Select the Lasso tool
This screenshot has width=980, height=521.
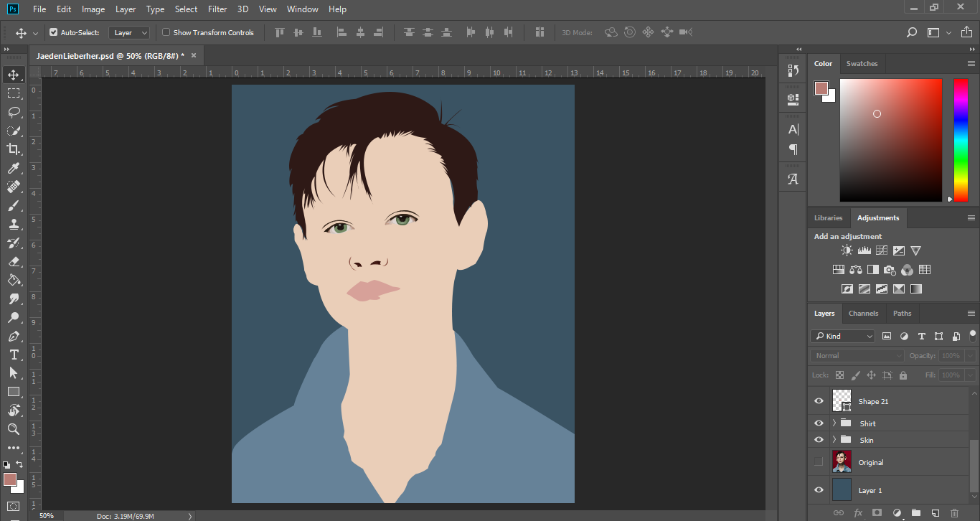point(14,112)
